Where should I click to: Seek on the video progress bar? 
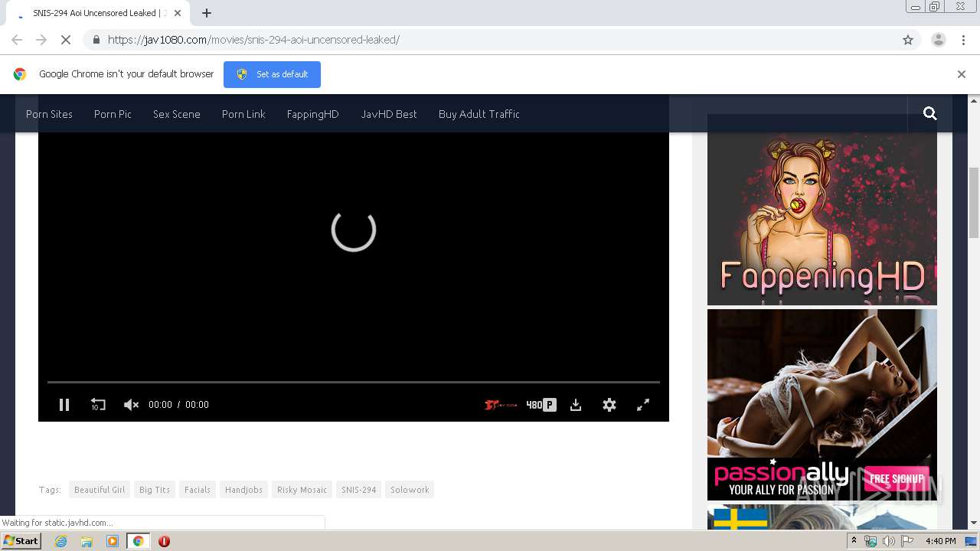pos(354,381)
